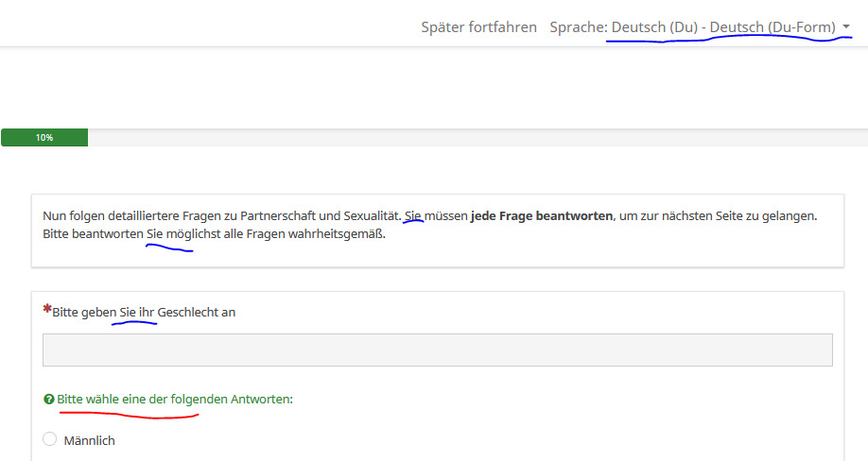The image size is (868, 461).
Task: Click the red required-field asterisk
Action: tap(47, 310)
